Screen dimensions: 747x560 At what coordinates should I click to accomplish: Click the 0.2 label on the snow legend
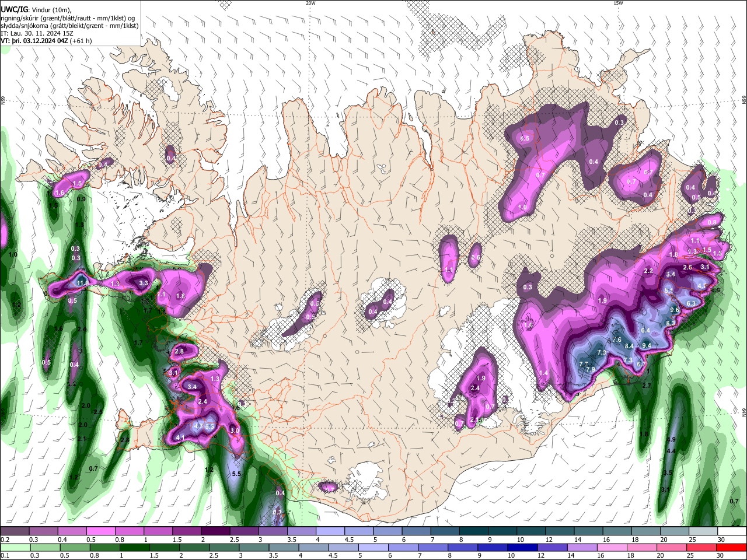coord(5,540)
